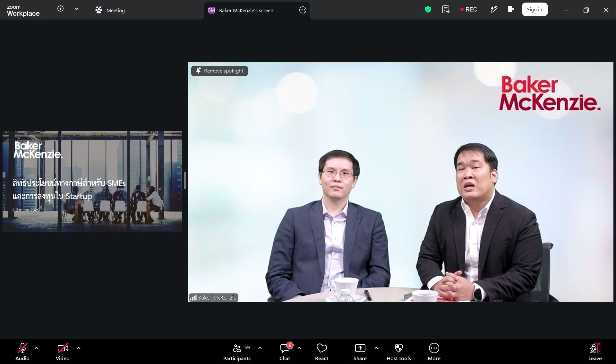Unmute the Audio microphone
Image resolution: width=616 pixels, height=364 pixels.
tap(22, 351)
